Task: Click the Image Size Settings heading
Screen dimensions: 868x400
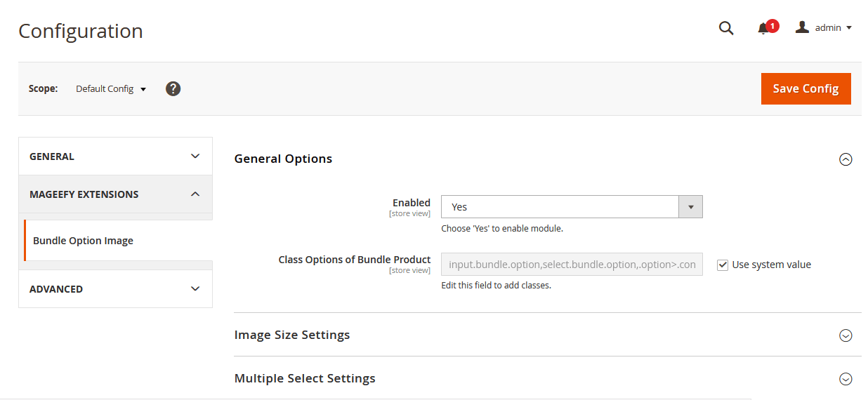Action: click(x=292, y=335)
